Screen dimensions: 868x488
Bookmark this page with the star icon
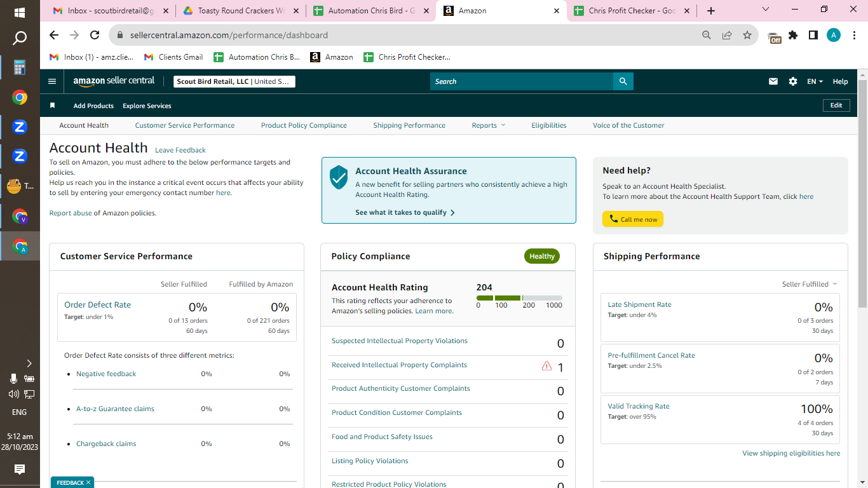[x=747, y=36]
